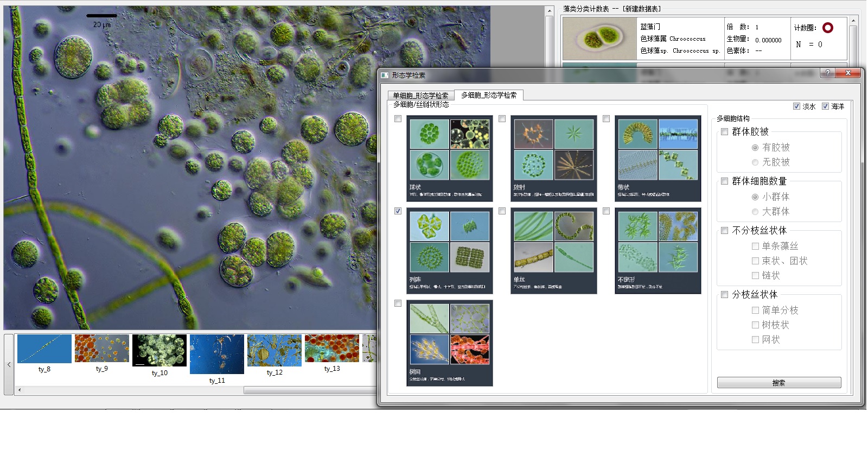
Task: Check the 简单分枝 option
Action: 755,311
